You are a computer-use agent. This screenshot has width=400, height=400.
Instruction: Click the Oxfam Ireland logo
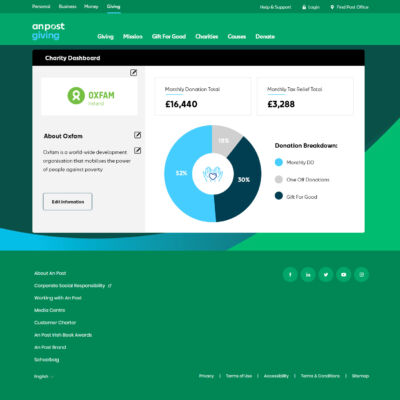[x=91, y=96]
